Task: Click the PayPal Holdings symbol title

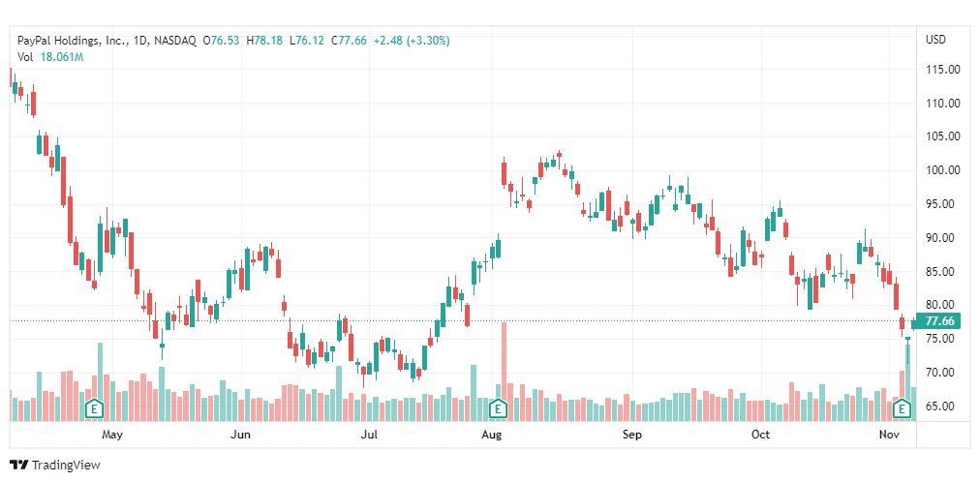Action: (x=73, y=41)
